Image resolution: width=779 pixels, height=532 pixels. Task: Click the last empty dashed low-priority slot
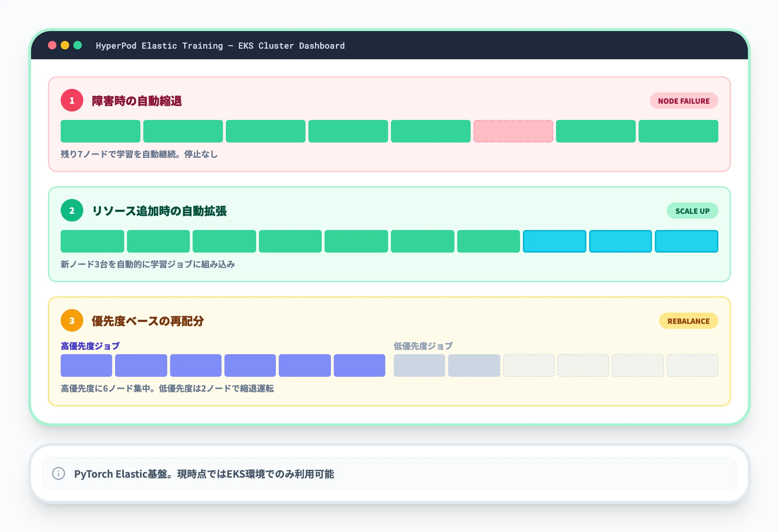[692, 365]
